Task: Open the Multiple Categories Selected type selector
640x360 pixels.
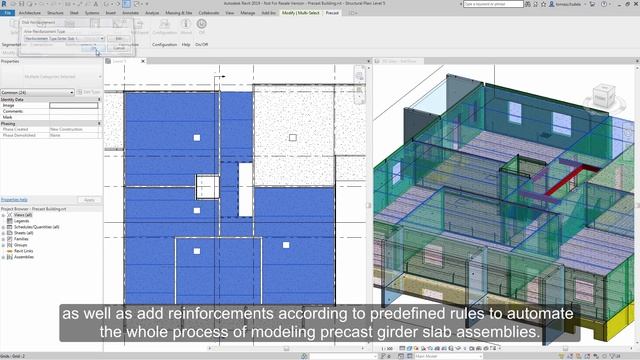Action: 51,77
